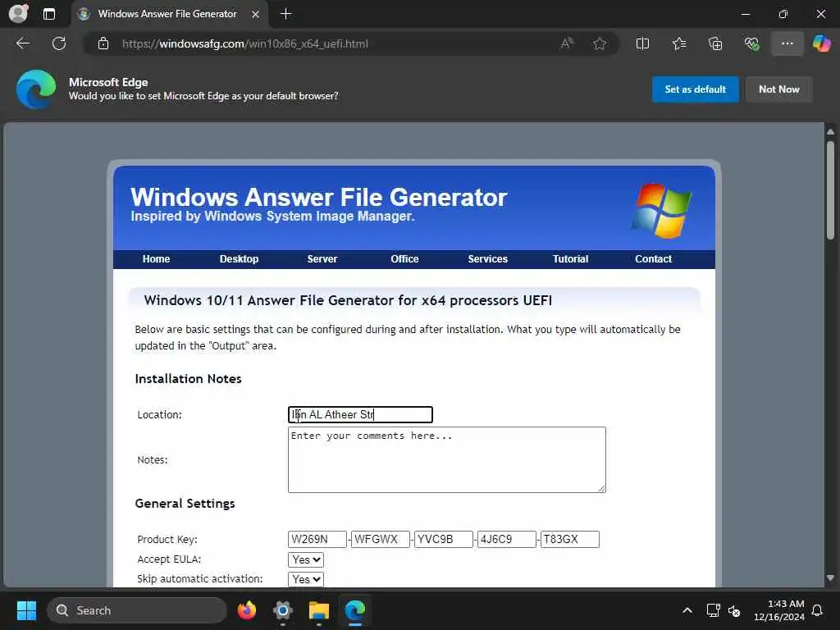The width and height of the screenshot is (840, 630).
Task: Open File Explorer from taskbar
Action: click(x=319, y=610)
